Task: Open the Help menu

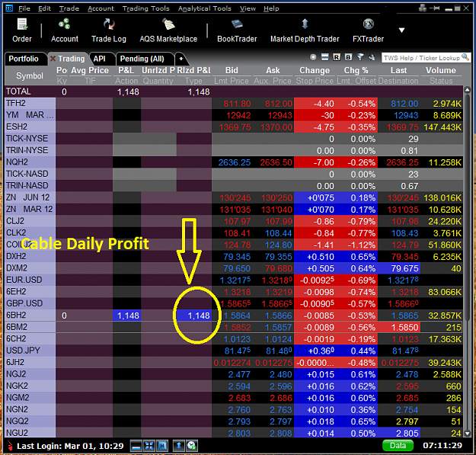Action: click(x=271, y=8)
